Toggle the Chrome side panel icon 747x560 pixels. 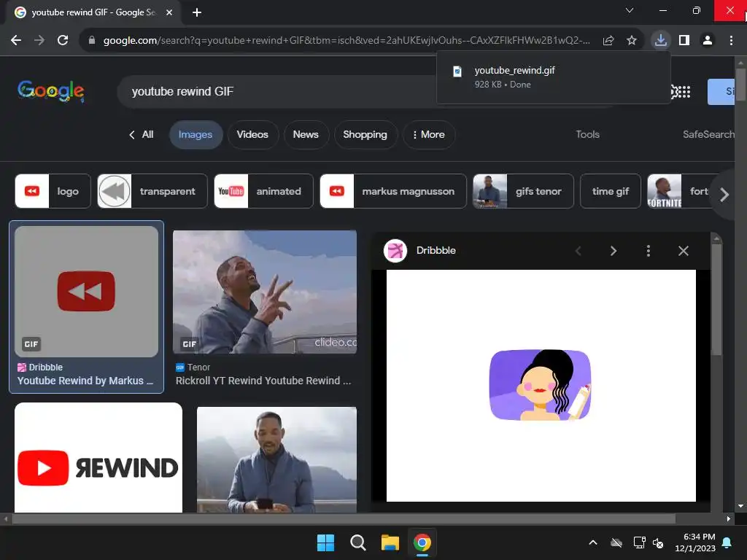click(684, 41)
